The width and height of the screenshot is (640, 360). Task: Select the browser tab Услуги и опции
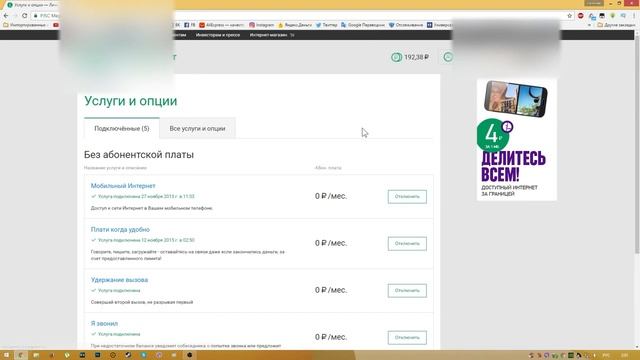pos(33,5)
